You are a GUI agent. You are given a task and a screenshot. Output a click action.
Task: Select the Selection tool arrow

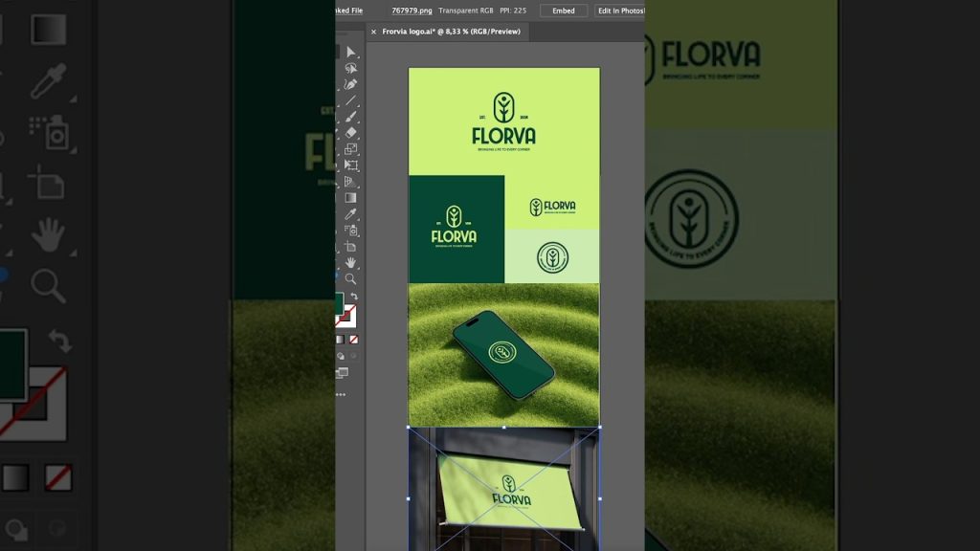tap(351, 52)
